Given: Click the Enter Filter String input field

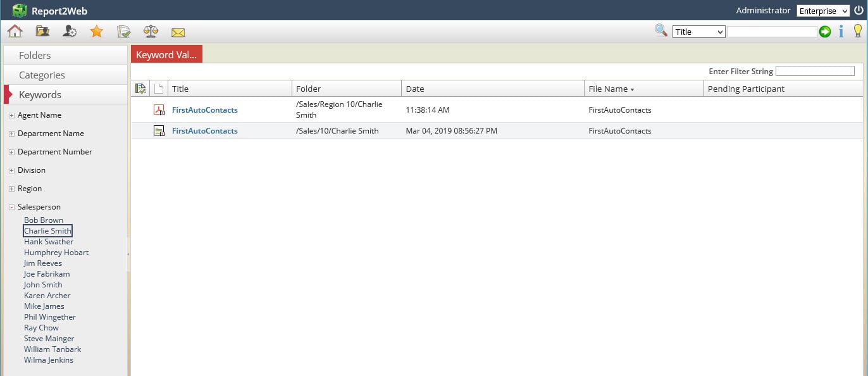Looking at the screenshot, I should 815,71.
